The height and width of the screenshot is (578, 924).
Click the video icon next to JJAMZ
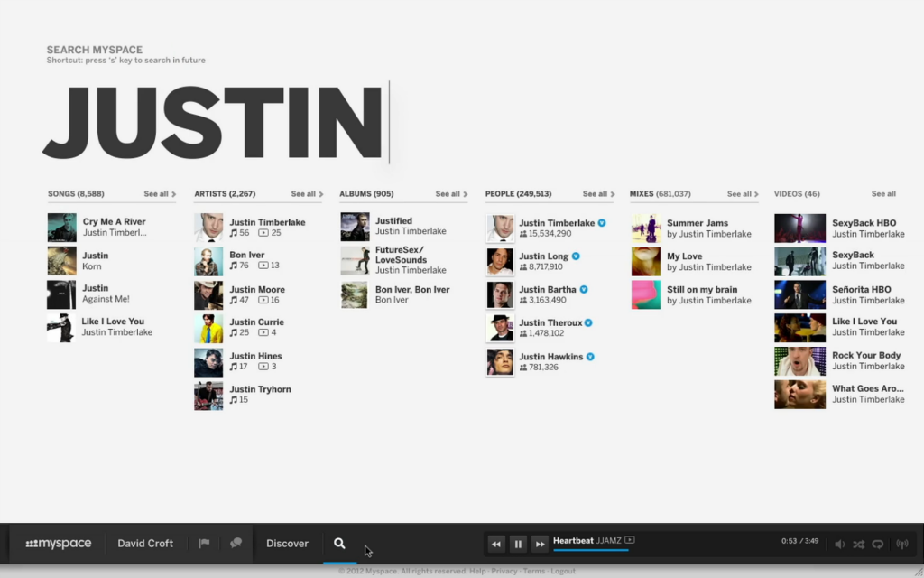(629, 540)
